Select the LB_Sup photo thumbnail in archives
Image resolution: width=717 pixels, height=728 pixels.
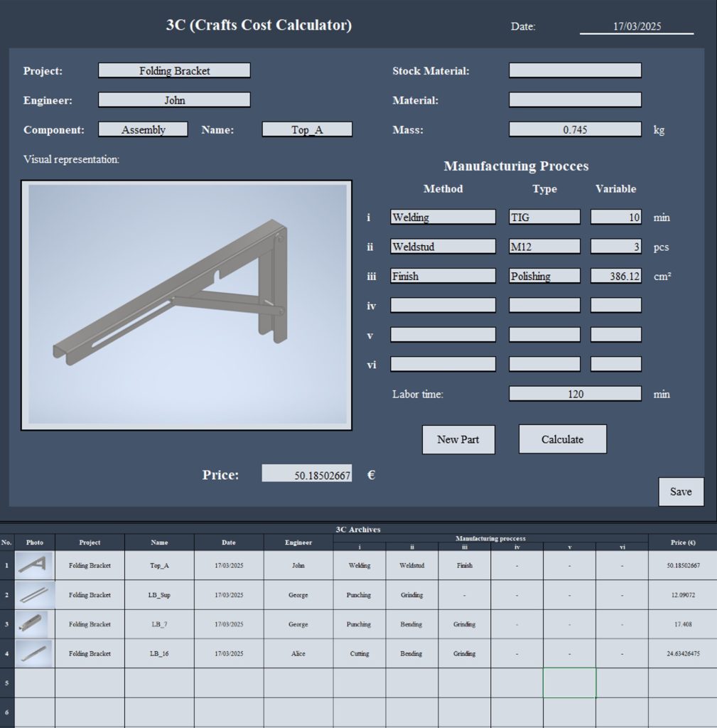(34, 595)
